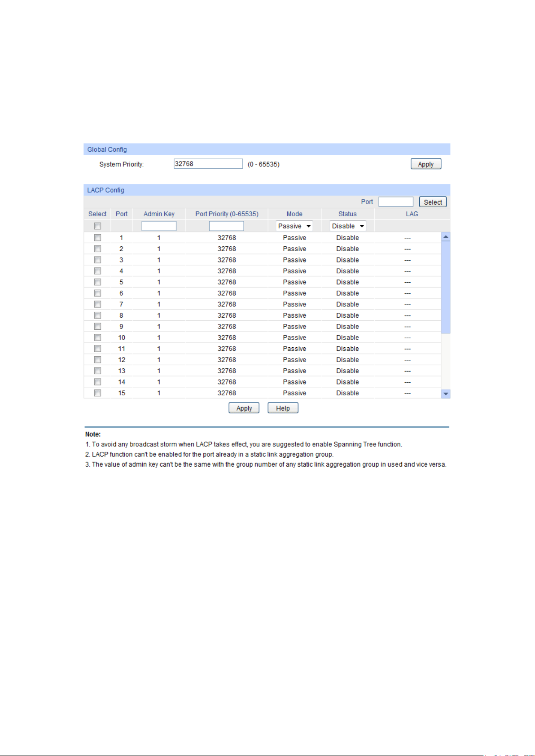535x756 pixels.
Task: Enable the checkbox for port 15
Action: click(97, 393)
